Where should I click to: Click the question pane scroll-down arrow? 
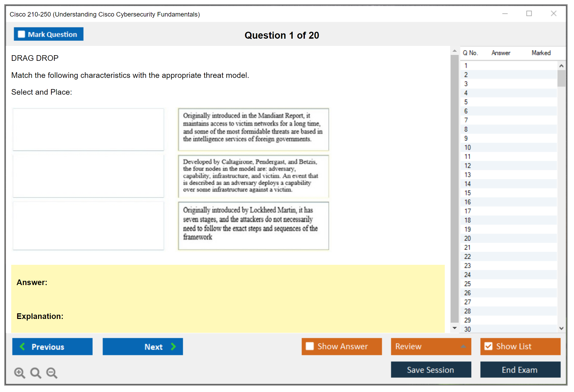tap(454, 328)
